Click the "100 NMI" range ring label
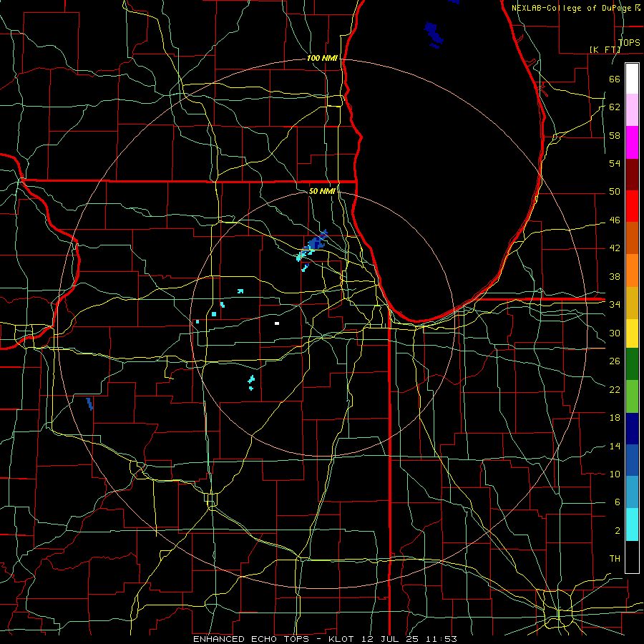Screen dimensions: 644x644 click(322, 59)
